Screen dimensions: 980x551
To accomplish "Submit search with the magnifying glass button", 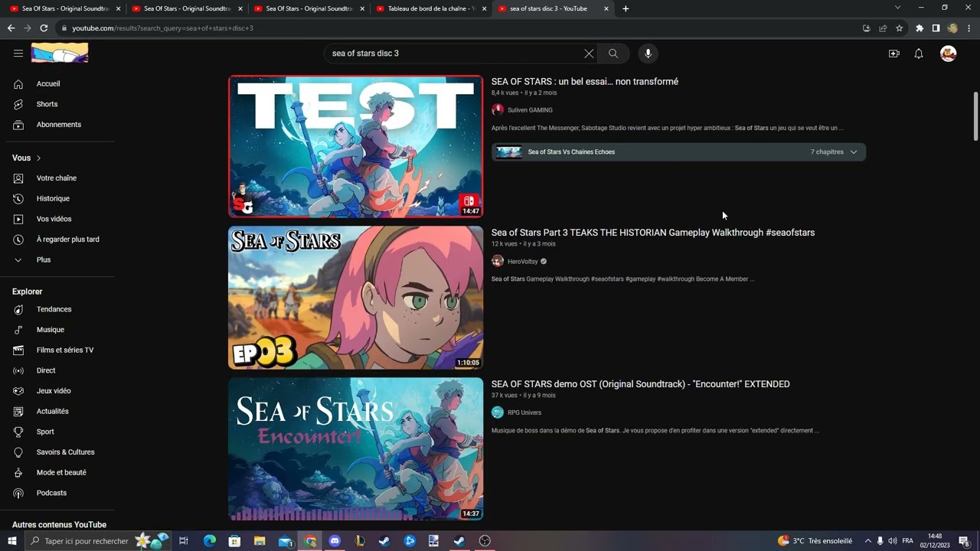I will [613, 54].
